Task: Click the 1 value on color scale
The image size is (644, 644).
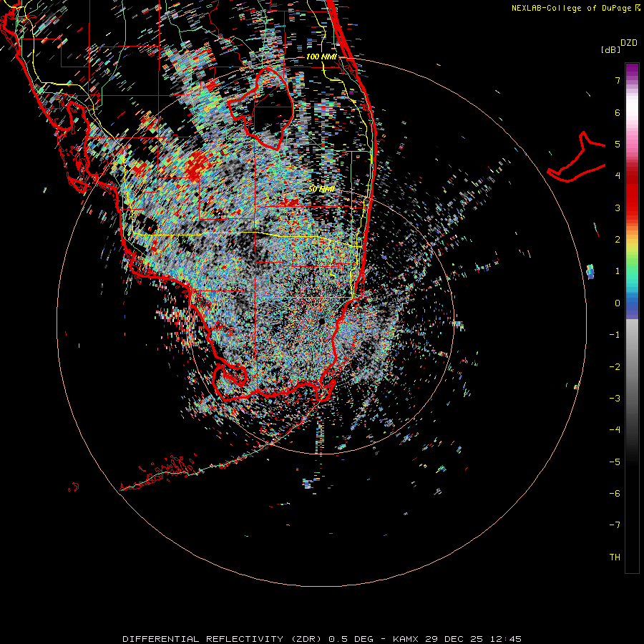Action: [618, 271]
